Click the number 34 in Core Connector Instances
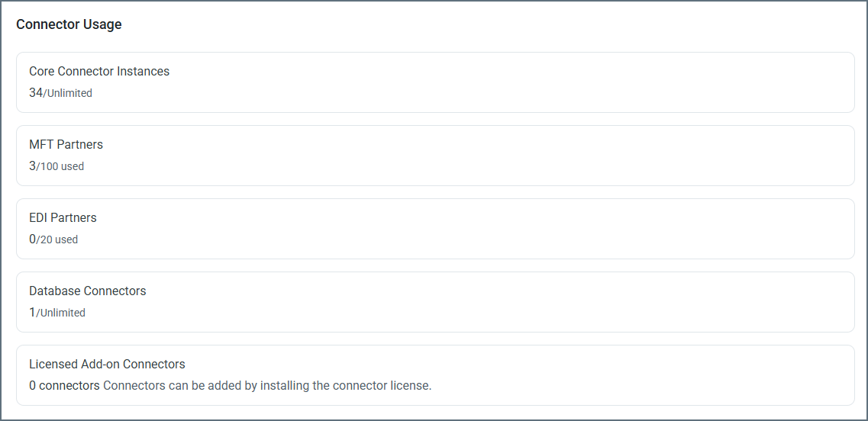Viewport: 868px width, 421px height. [35, 93]
